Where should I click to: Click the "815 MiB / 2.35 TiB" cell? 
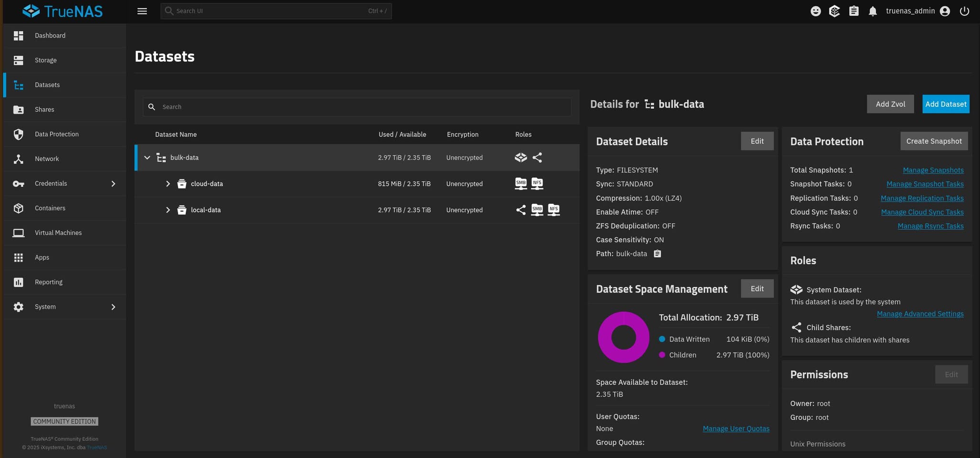coord(404,184)
